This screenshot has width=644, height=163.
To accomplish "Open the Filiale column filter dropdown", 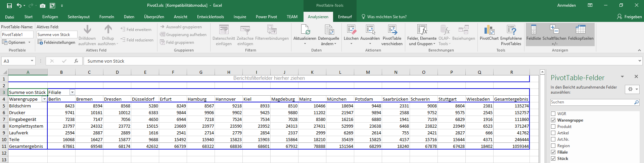I will click(x=72, y=92).
